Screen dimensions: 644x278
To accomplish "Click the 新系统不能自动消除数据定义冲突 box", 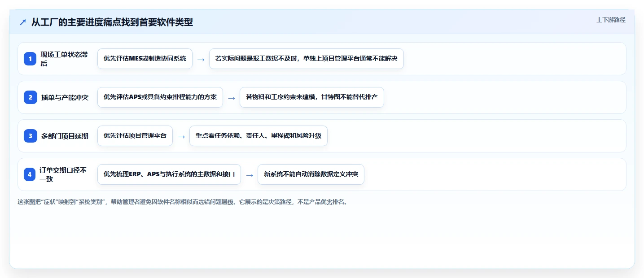I will tap(311, 174).
